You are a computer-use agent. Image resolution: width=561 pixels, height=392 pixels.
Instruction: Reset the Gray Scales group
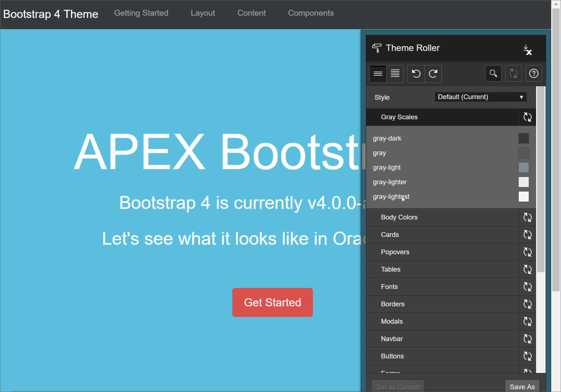click(x=527, y=117)
